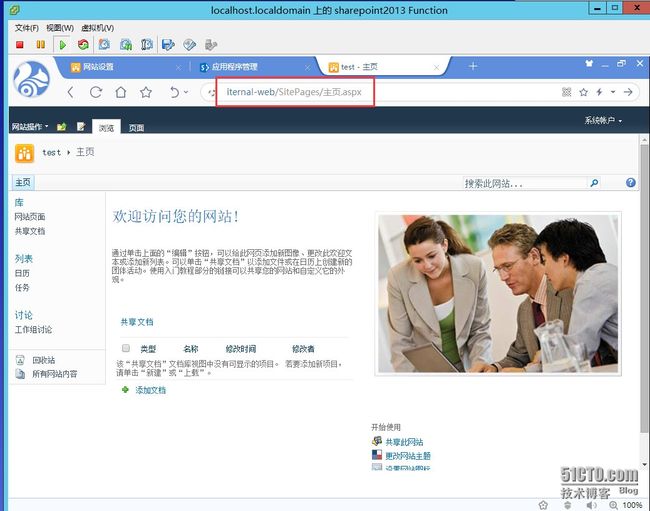This screenshot has width=650, height=511.
Task: Click the 添加文档 link
Action: point(150,390)
